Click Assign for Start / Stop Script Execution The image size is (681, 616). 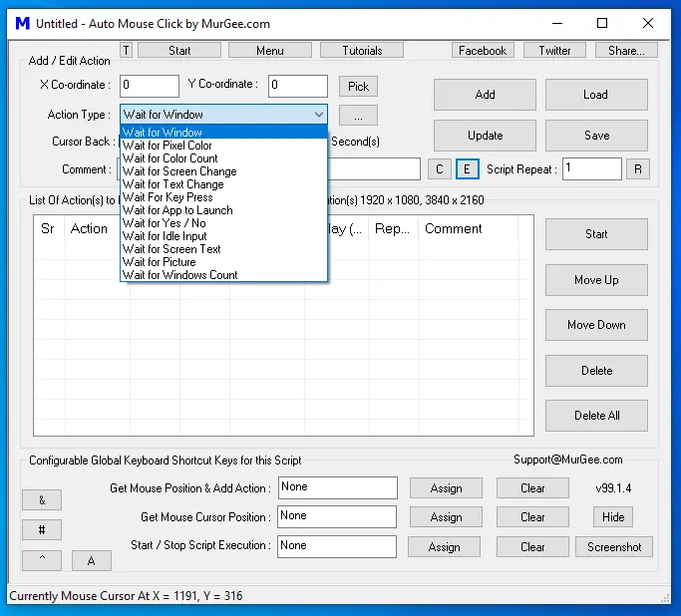(x=444, y=547)
